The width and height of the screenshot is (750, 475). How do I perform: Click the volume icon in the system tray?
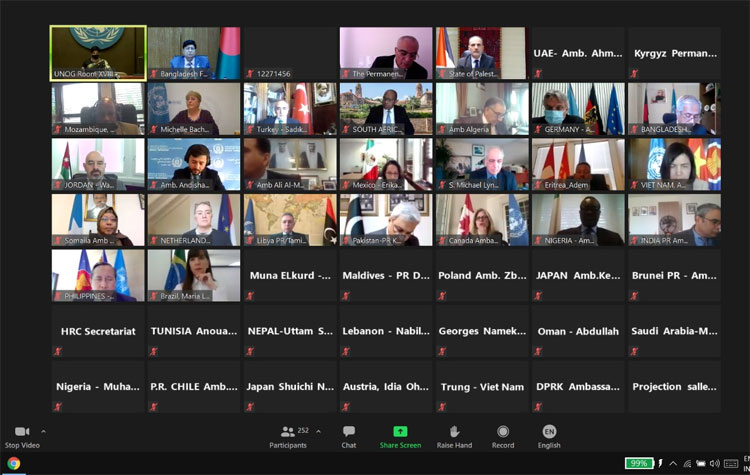(713, 463)
